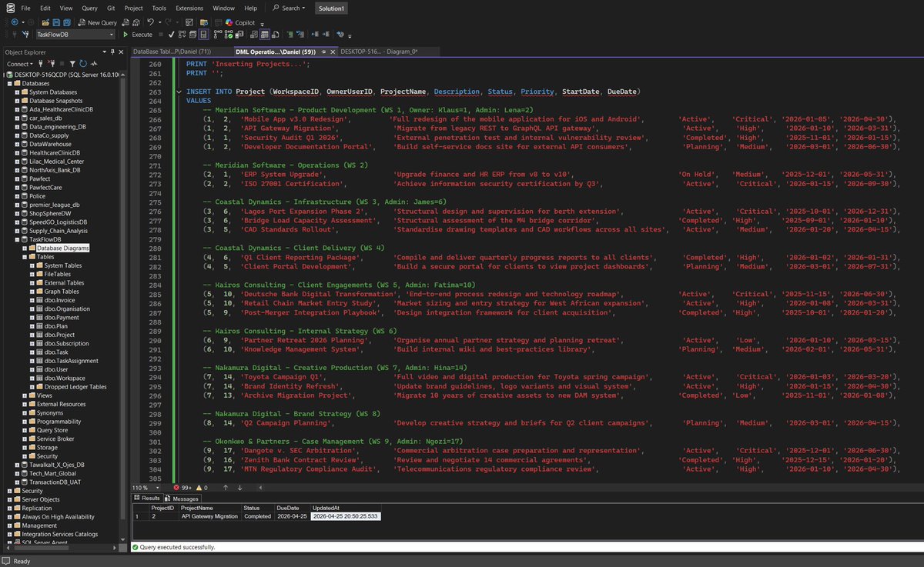924x567 pixels.
Task: Click the Save All icon
Action: (67, 23)
